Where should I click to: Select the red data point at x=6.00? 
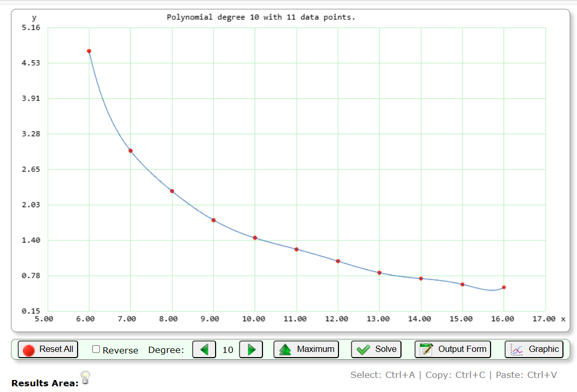click(89, 51)
